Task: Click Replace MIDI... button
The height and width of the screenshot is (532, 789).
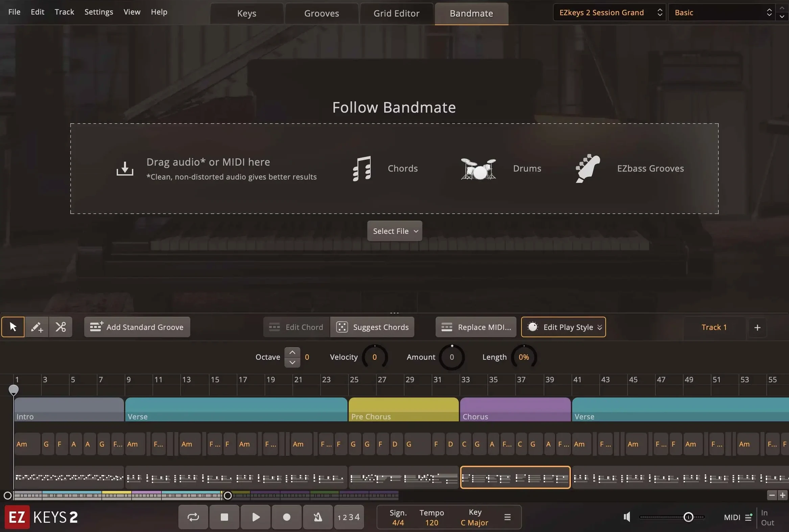Action: click(x=476, y=327)
